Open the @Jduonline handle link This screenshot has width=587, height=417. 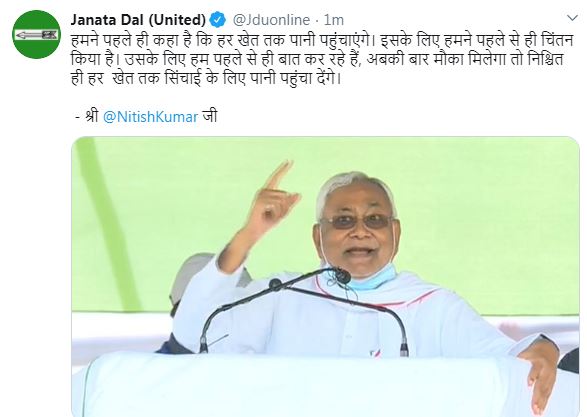click(271, 20)
